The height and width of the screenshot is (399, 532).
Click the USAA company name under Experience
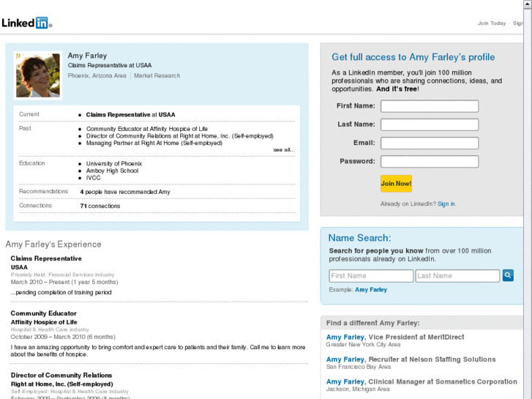click(19, 267)
